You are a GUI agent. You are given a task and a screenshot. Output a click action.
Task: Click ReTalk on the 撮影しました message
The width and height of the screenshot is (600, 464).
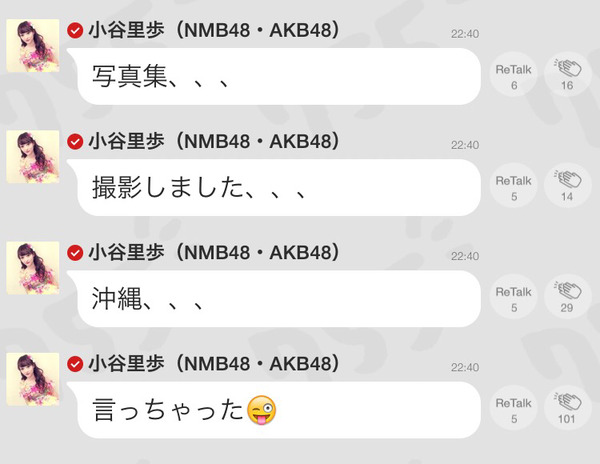click(514, 186)
